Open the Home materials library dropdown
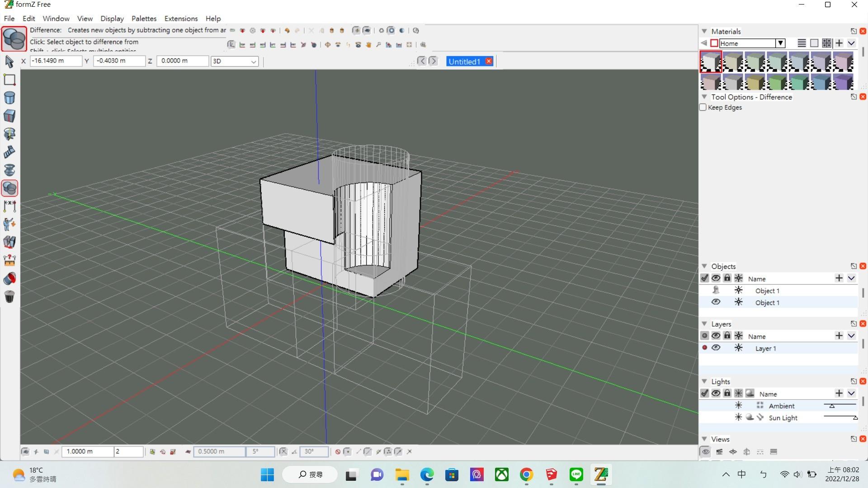 [x=780, y=43]
